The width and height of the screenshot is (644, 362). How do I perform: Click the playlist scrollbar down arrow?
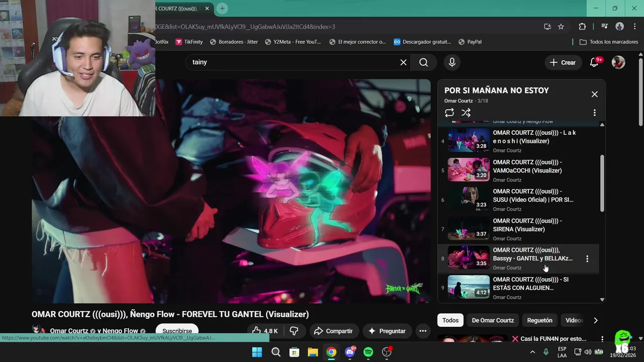coord(602,300)
